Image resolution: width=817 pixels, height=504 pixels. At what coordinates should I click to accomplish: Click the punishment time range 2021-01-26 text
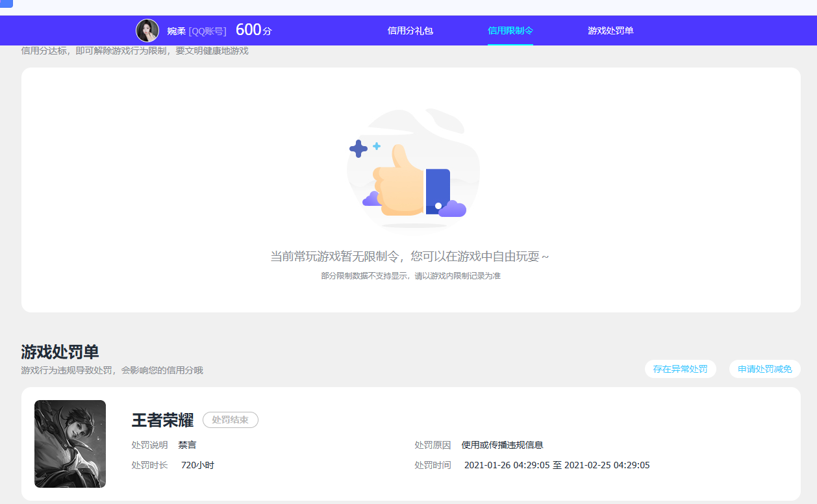point(557,465)
